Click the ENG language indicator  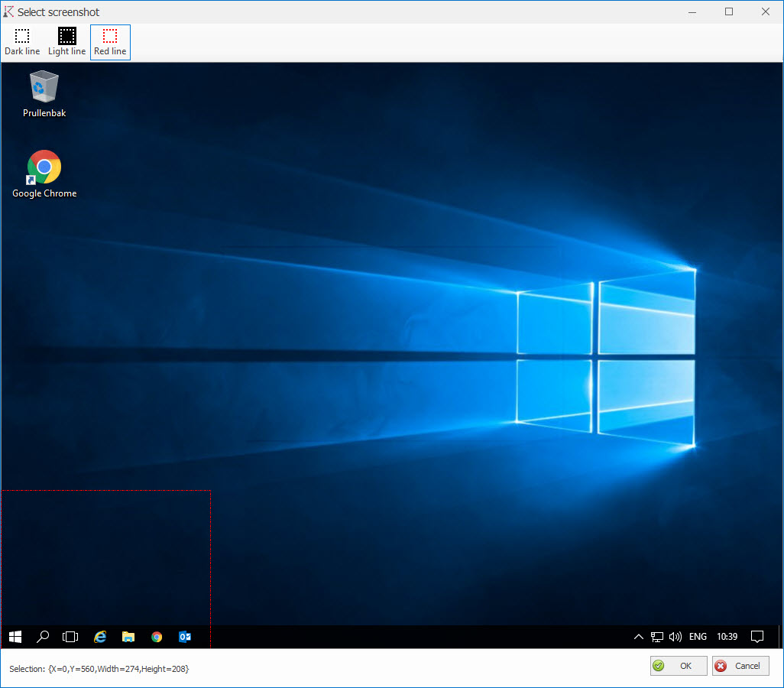698,637
